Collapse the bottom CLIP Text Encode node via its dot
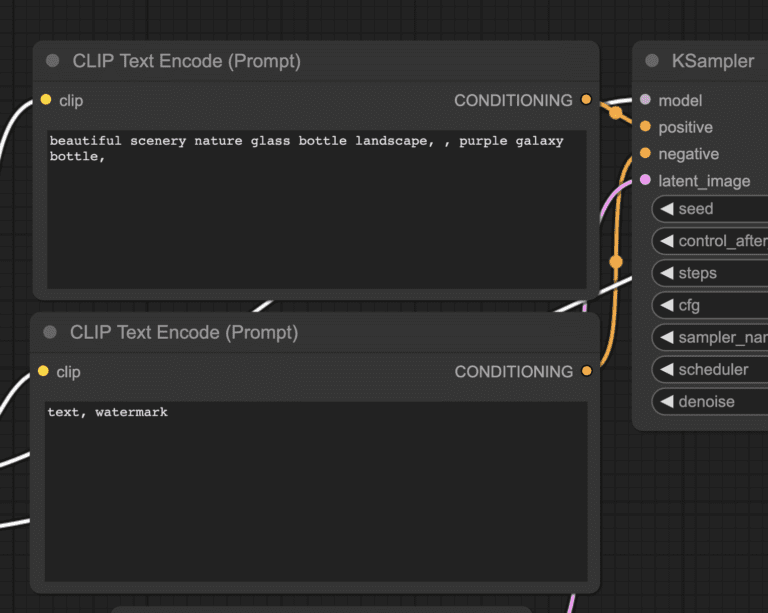The image size is (768, 613). point(51,332)
